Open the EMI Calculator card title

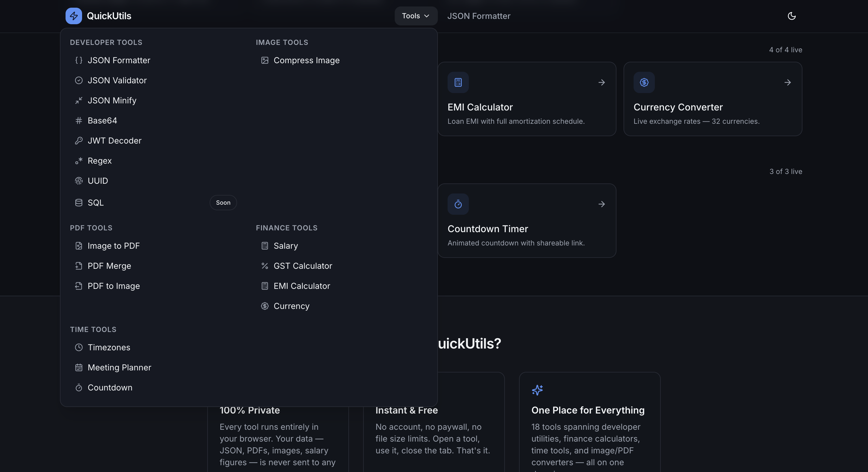[x=480, y=107]
